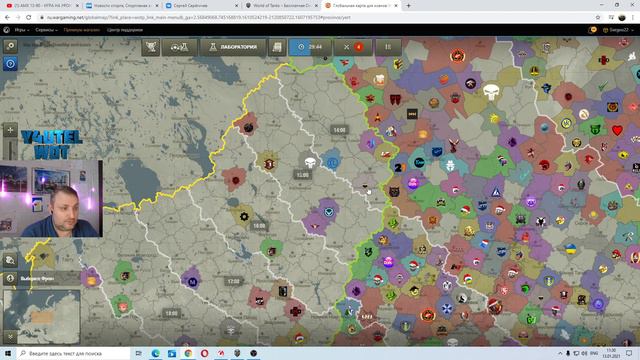Open the Сервисы dropdown menu
Viewport: 640px width, 360px height.
pyautogui.click(x=46, y=30)
